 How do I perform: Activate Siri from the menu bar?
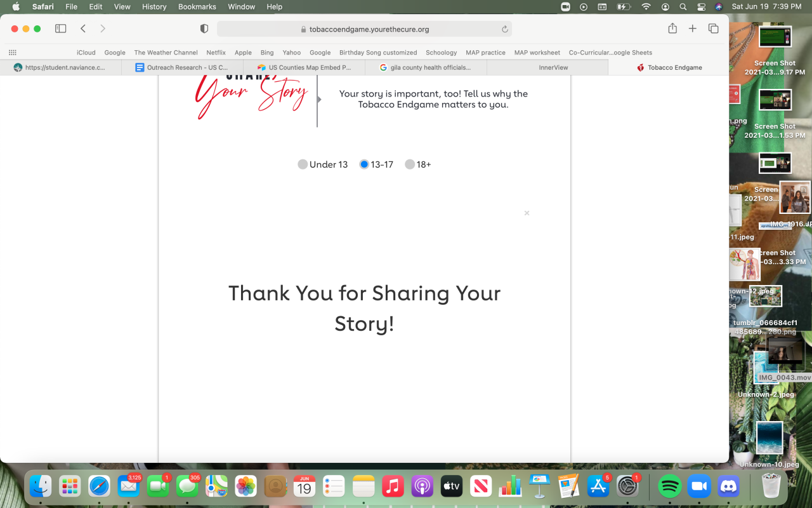click(x=718, y=6)
